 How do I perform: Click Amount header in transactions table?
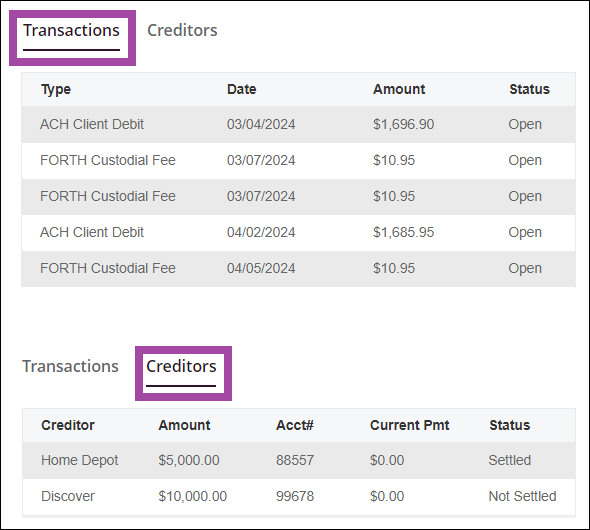pos(399,89)
